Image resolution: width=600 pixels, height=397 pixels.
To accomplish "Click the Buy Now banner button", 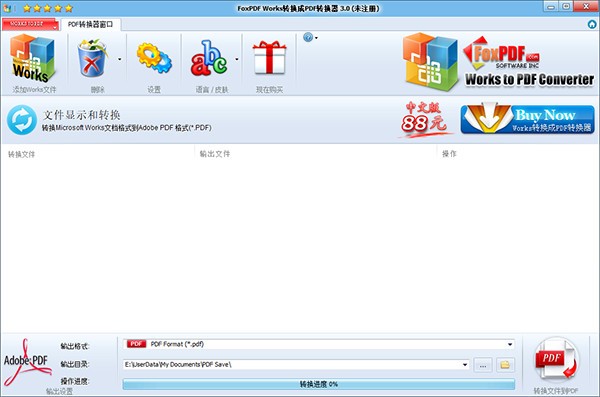I will click(527, 119).
